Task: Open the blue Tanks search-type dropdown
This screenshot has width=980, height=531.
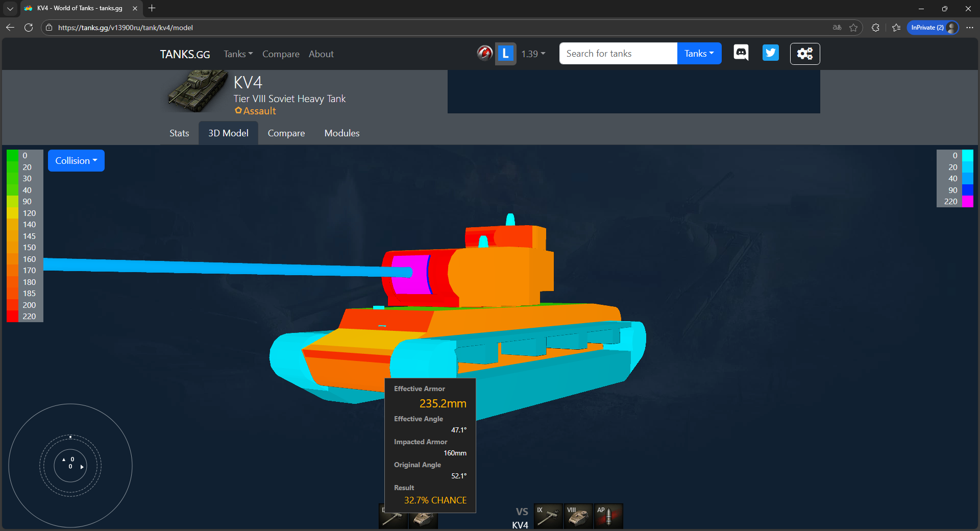Action: coord(699,54)
